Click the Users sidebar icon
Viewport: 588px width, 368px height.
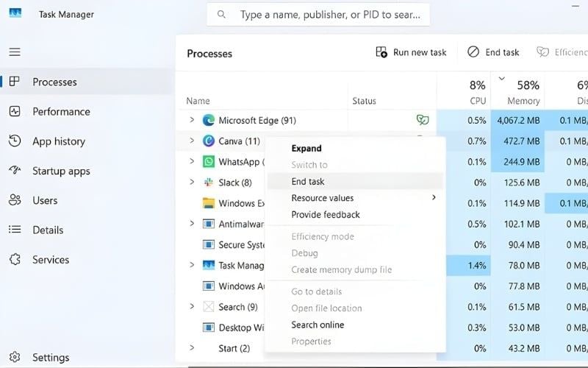click(14, 199)
